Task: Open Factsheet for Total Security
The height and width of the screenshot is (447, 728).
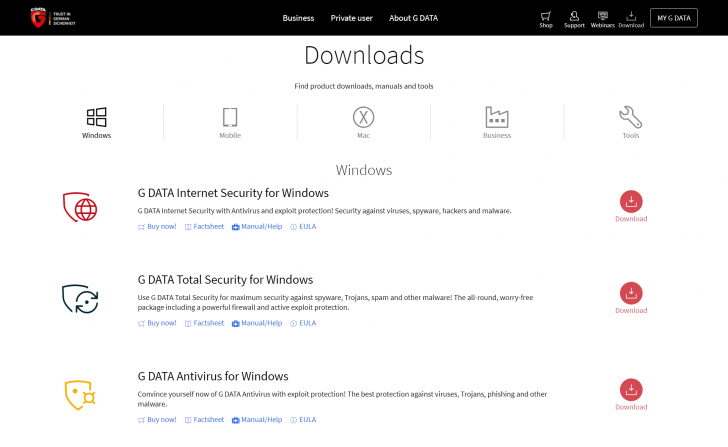Action: click(204, 323)
